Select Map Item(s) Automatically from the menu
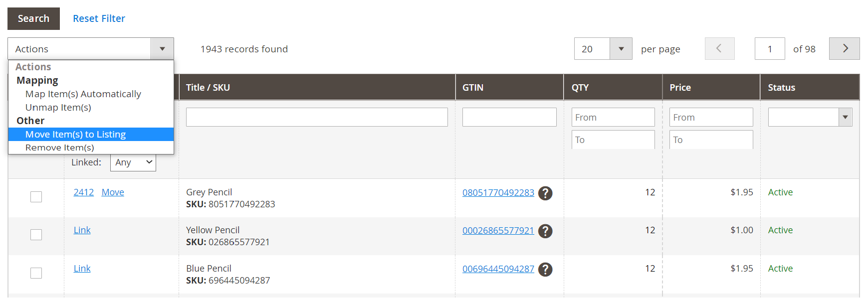Image resolution: width=868 pixels, height=301 pixels. [83, 94]
